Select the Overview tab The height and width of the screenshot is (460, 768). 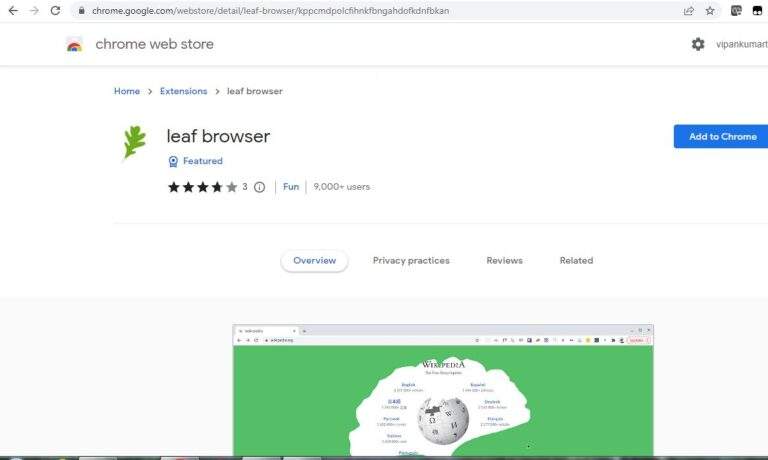314,261
